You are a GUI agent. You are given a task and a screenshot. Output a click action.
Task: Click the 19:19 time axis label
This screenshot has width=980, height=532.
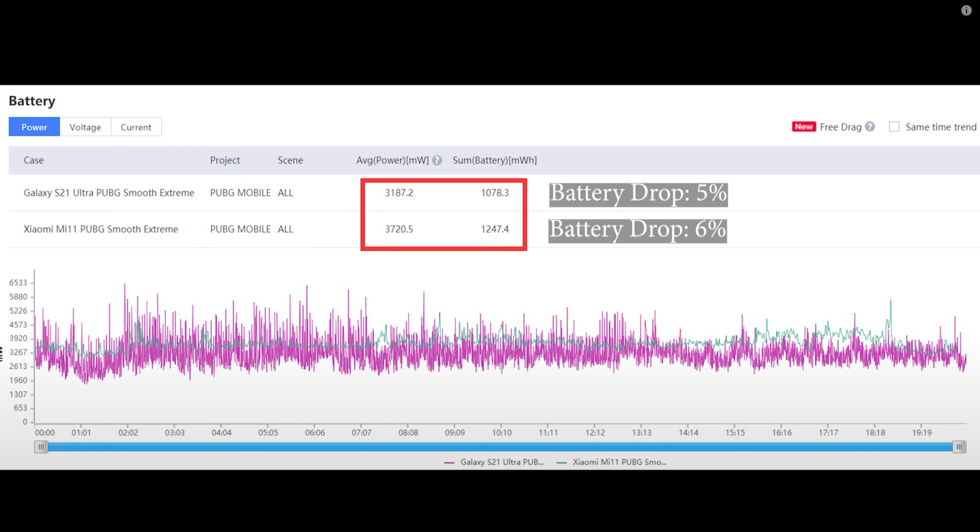coord(922,432)
